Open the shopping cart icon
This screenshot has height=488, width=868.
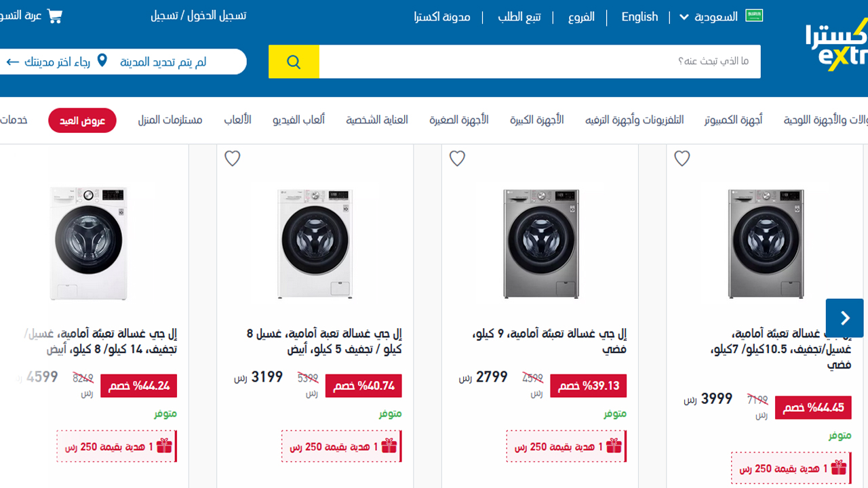point(55,16)
